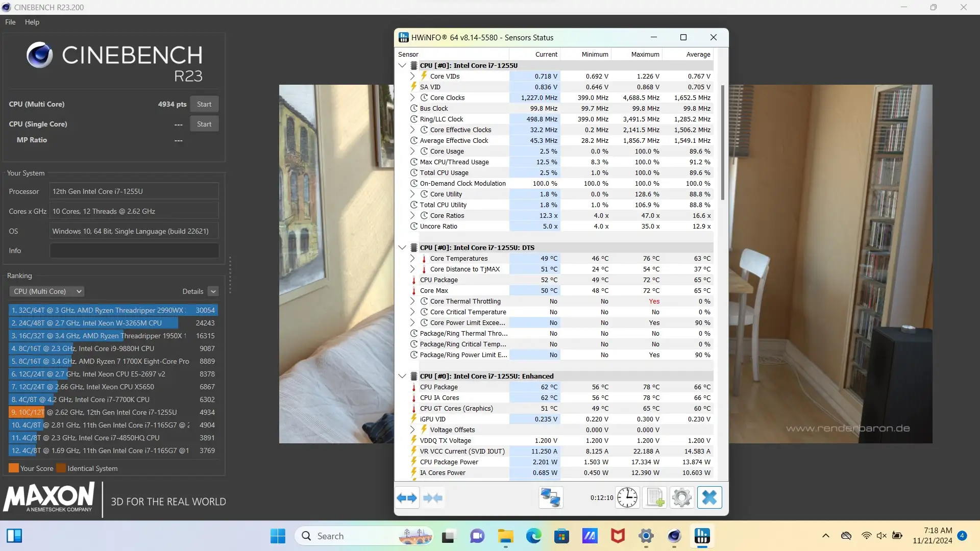Open the Help menu in Cinebench
Screen dimensions: 980x551
tap(32, 22)
